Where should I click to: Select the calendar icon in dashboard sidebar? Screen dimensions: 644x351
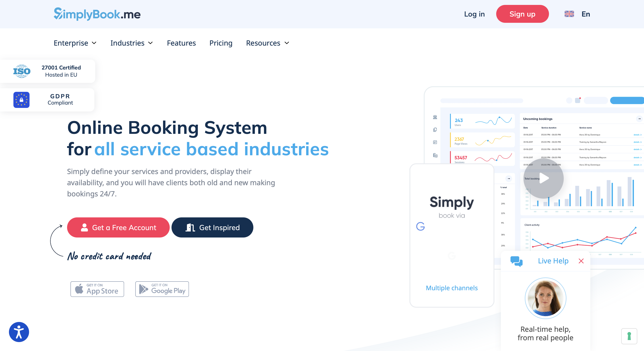coord(435,142)
